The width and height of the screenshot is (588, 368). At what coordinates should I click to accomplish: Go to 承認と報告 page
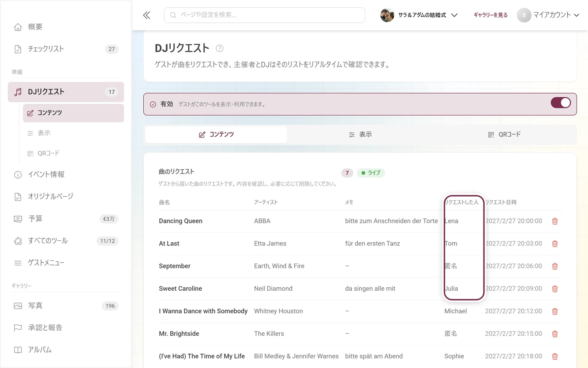click(66, 328)
